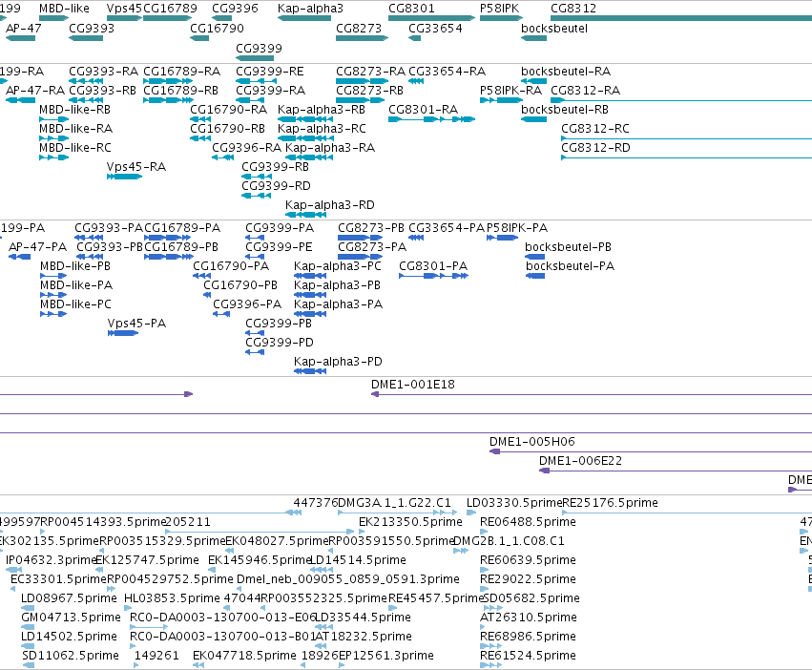Select the CG9399 gene label

click(259, 48)
